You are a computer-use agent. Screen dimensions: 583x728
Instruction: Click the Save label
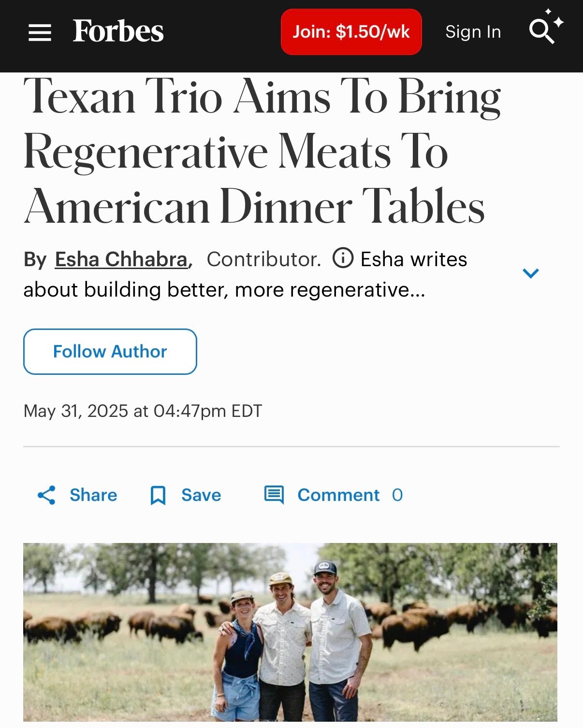point(201,495)
